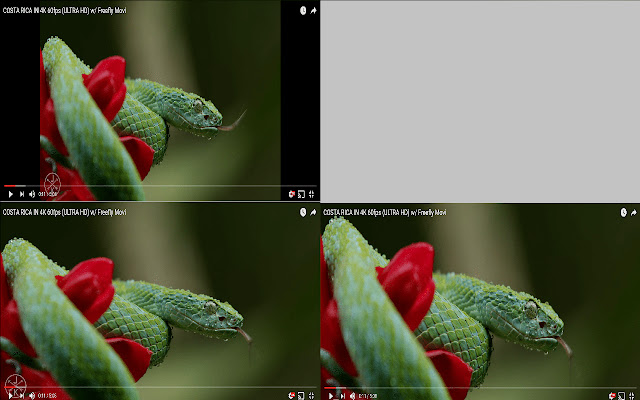This screenshot has width=640, height=400.
Task: Open the Costa Rica title link in top-left player
Action: [x=64, y=10]
